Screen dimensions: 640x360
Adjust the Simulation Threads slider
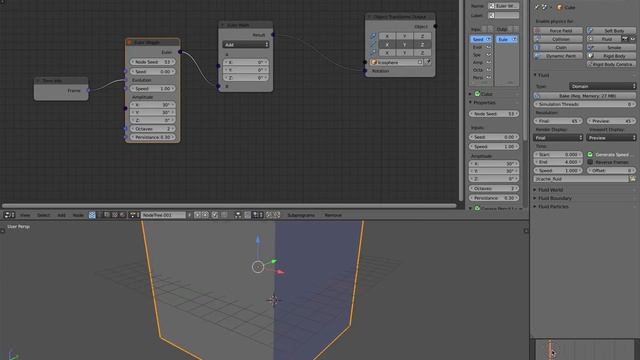tap(584, 104)
